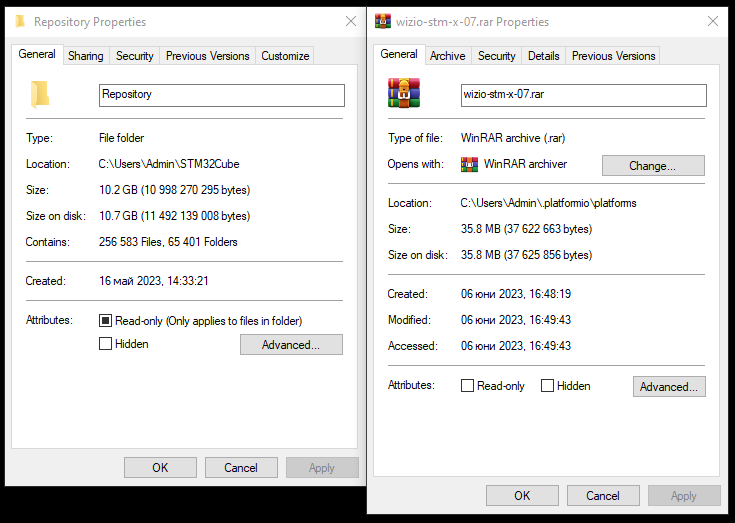Click size value 10.2 GB (10 998 270 295 bytes)
735x523 pixels.
pyautogui.click(x=174, y=190)
